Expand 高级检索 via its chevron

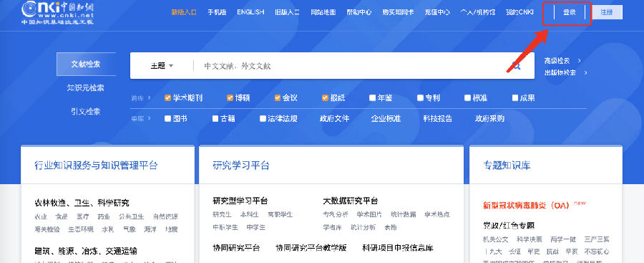click(580, 60)
